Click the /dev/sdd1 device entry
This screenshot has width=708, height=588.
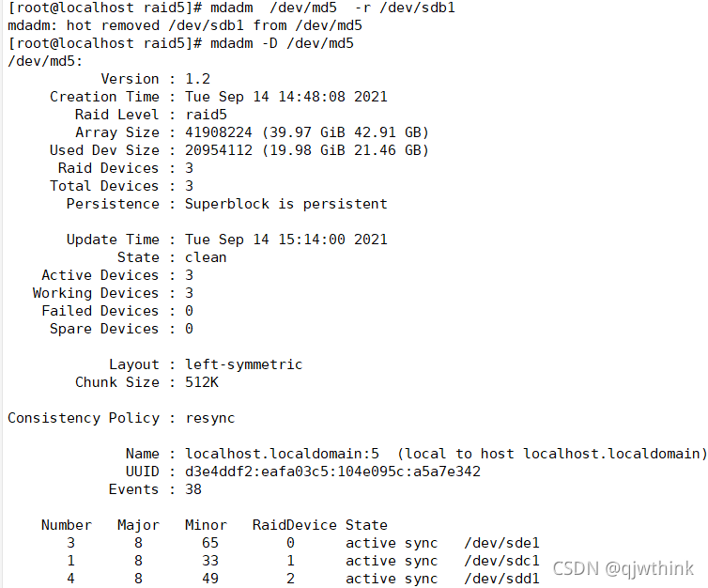click(x=502, y=579)
